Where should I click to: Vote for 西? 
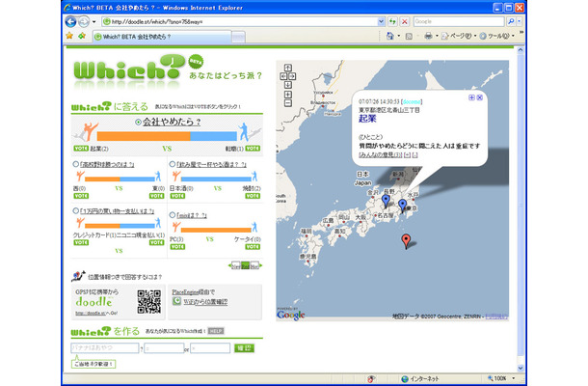click(x=81, y=196)
